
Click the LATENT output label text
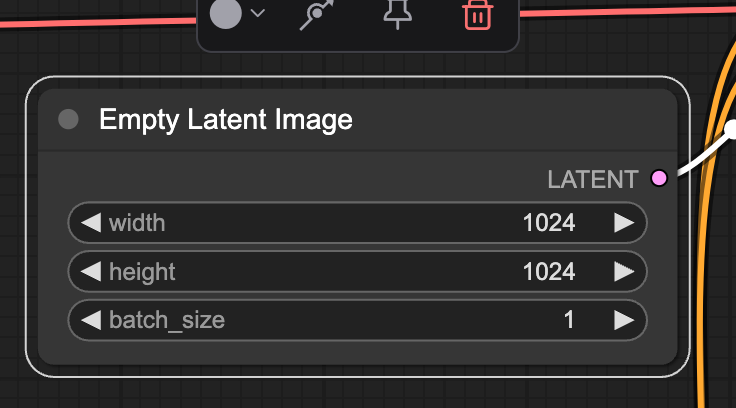pos(592,180)
